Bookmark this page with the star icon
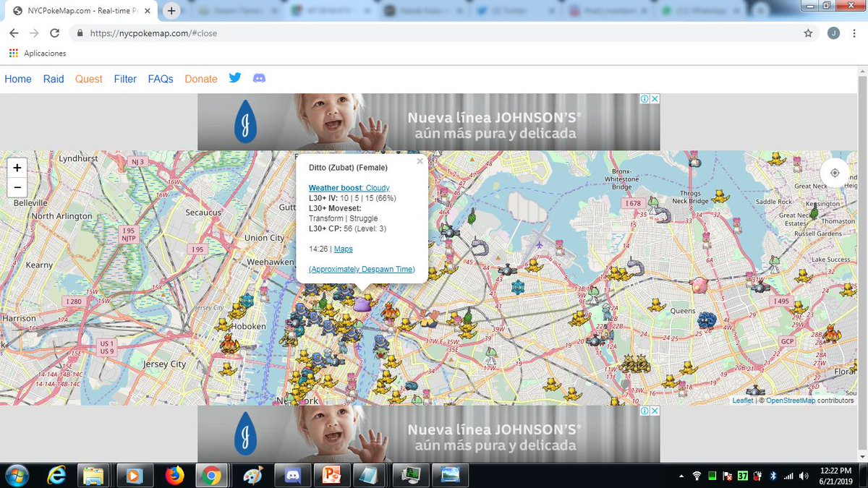This screenshot has height=488, width=868. pyautogui.click(x=808, y=33)
